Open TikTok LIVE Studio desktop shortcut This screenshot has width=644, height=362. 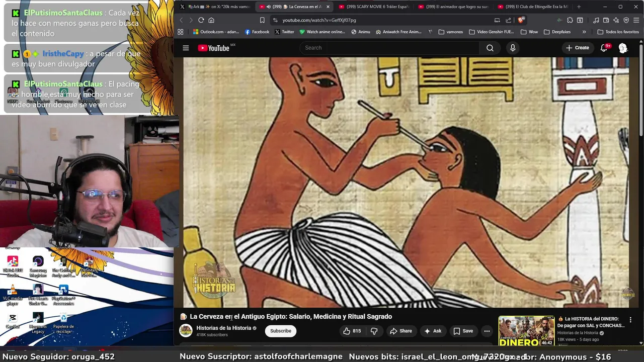[x=13, y=267]
